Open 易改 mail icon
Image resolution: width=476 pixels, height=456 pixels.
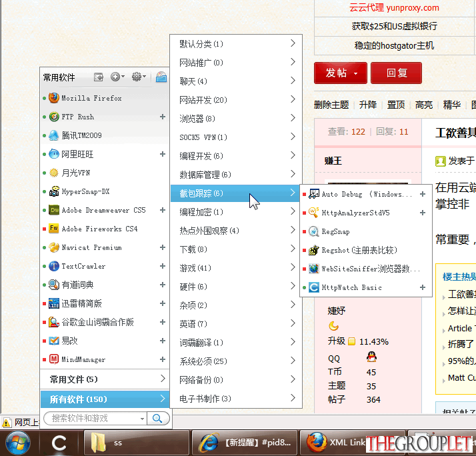54,341
